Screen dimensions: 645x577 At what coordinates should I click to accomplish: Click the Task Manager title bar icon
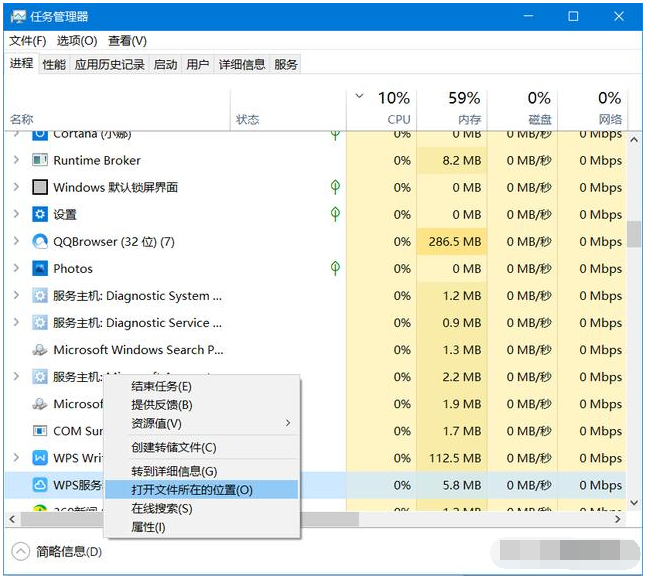[18, 16]
